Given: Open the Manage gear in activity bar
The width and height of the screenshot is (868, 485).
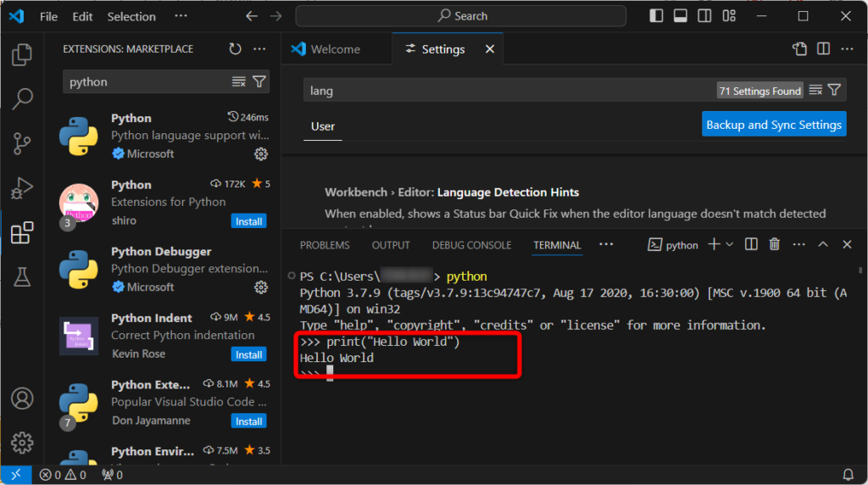Looking at the screenshot, I should 22,443.
